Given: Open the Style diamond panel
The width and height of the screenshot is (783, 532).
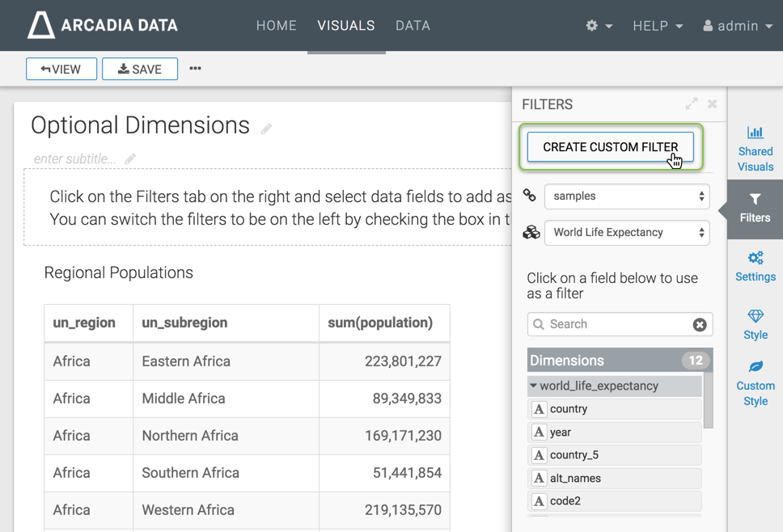Looking at the screenshot, I should click(755, 324).
